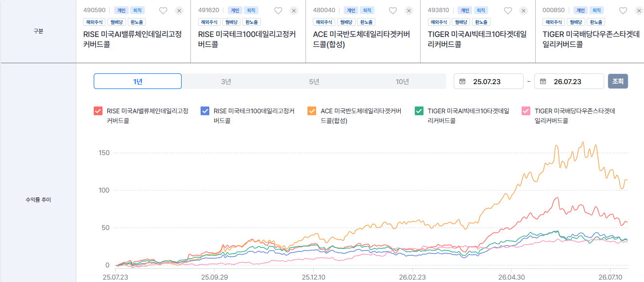Edit the start date field 25.07.23
Viewport: 644px width, 282px height.
click(x=489, y=81)
